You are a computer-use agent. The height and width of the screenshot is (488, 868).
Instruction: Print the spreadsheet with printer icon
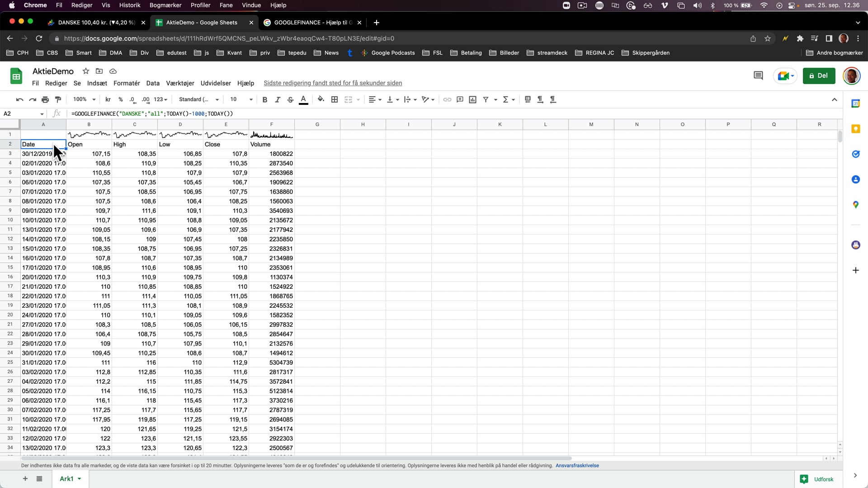click(45, 99)
